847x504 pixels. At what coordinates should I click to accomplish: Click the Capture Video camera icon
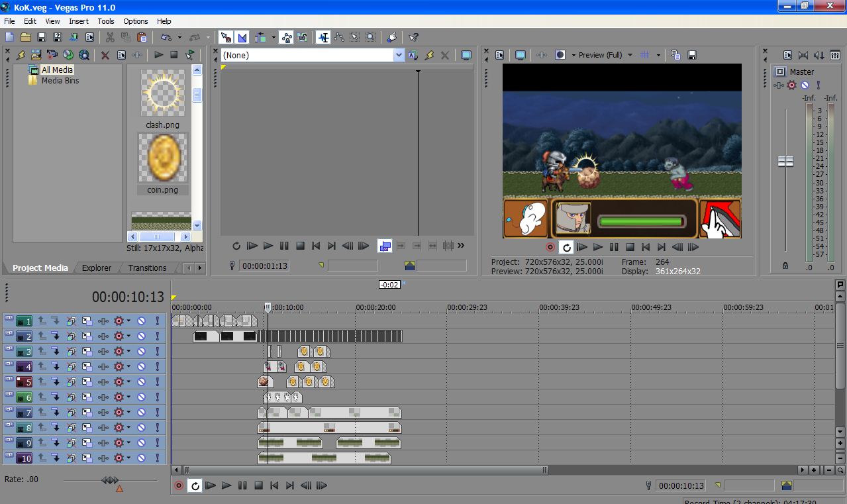pyautogui.click(x=52, y=55)
